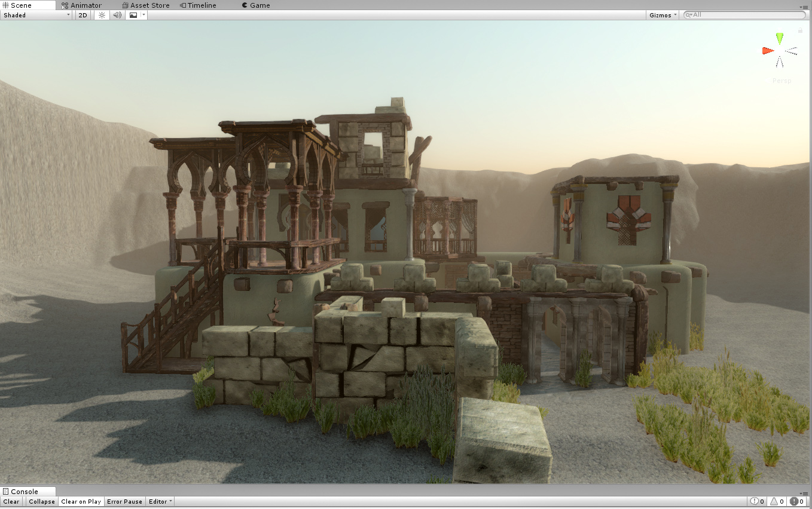Toggle console warning messages counter

click(777, 502)
